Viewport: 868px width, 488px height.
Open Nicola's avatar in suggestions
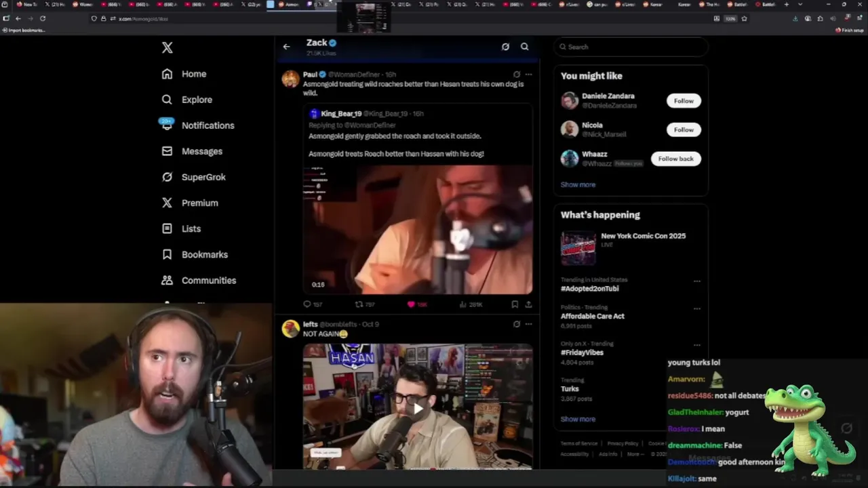(x=570, y=129)
